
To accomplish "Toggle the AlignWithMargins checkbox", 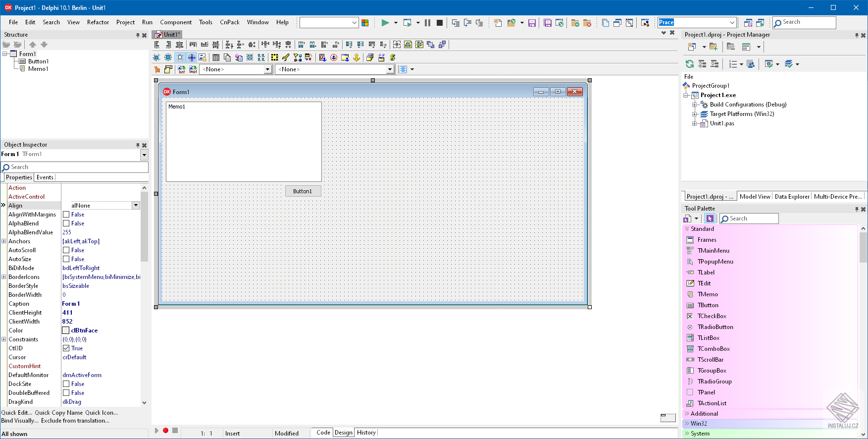I will pyautogui.click(x=66, y=215).
